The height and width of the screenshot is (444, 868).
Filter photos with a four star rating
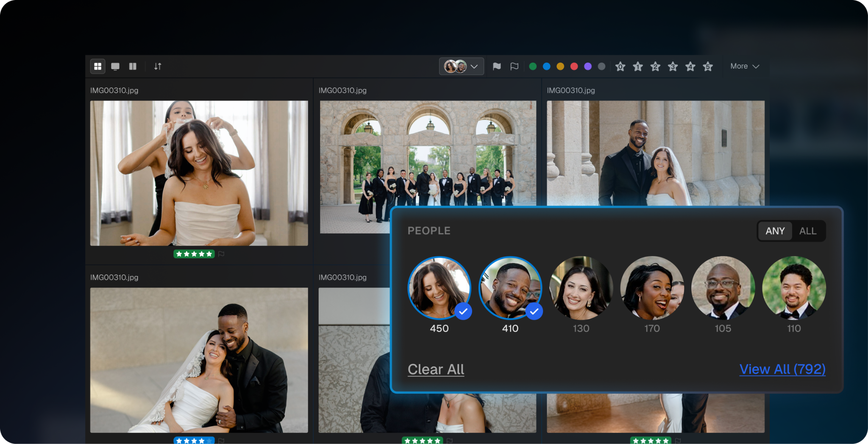(x=690, y=66)
